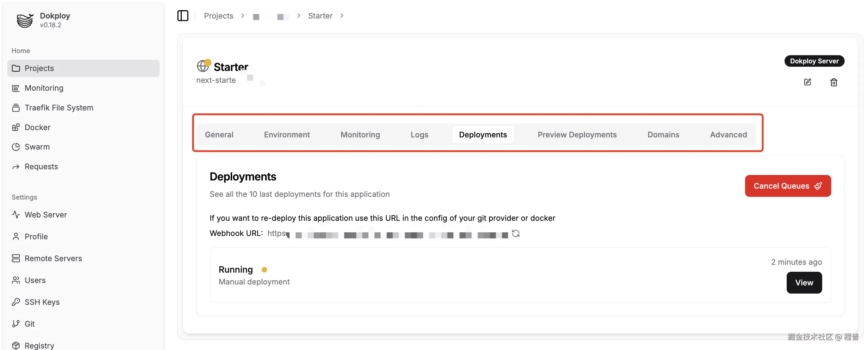The width and height of the screenshot is (868, 350).
Task: Click the edit pencil icon for Starter
Action: (807, 82)
